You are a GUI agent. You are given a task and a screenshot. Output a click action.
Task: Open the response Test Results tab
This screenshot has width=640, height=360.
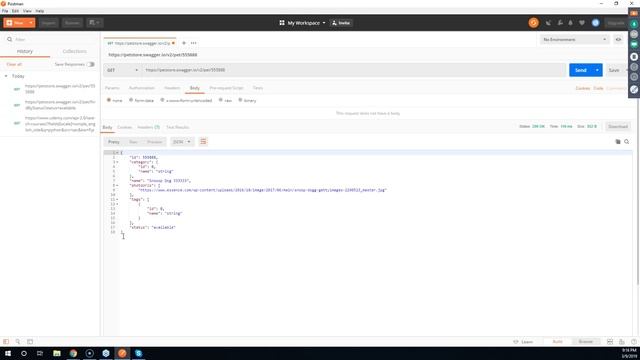178,127
